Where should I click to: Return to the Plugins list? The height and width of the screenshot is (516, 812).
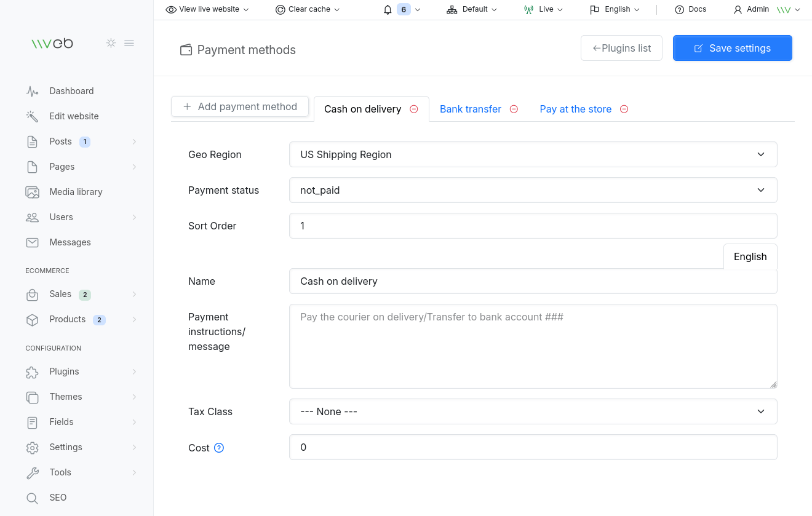pyautogui.click(x=621, y=48)
